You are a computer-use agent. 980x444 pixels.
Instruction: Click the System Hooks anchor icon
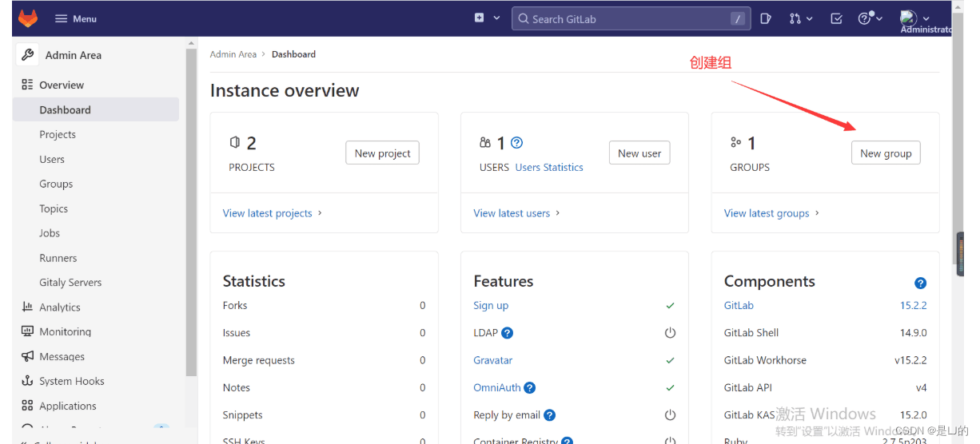pos(27,381)
